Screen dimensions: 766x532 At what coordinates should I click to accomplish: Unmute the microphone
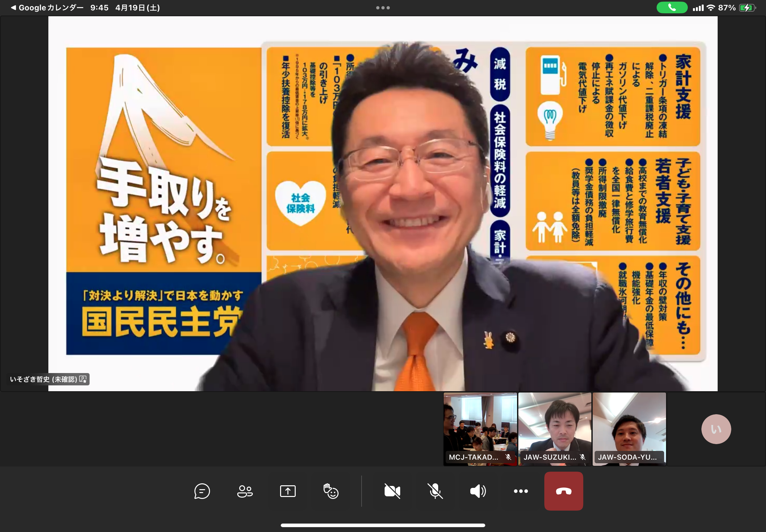[435, 491]
